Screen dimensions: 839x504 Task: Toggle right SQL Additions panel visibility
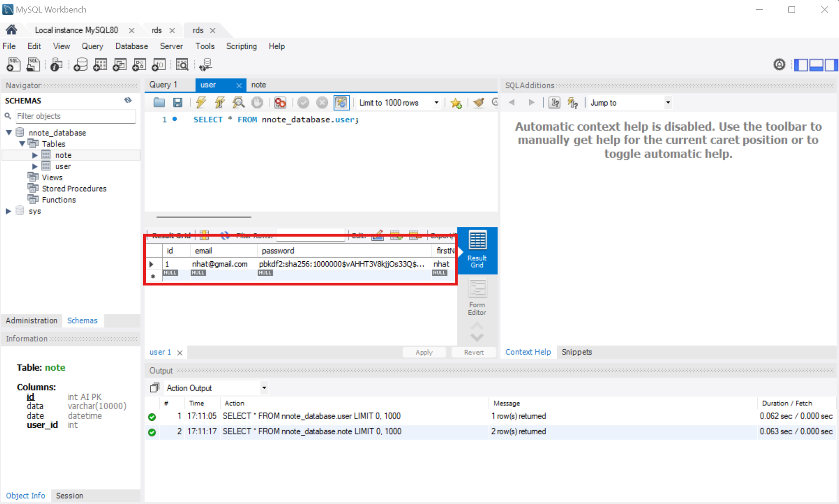point(831,65)
